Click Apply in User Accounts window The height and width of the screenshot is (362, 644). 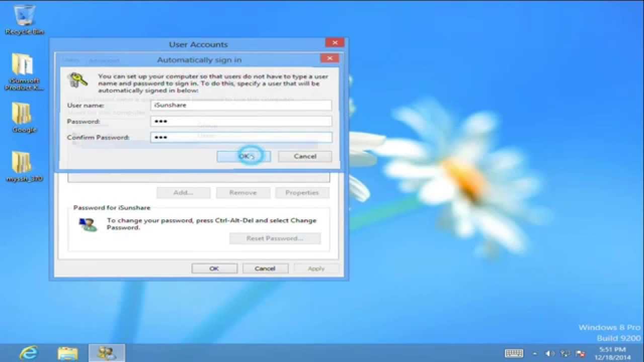point(316,268)
